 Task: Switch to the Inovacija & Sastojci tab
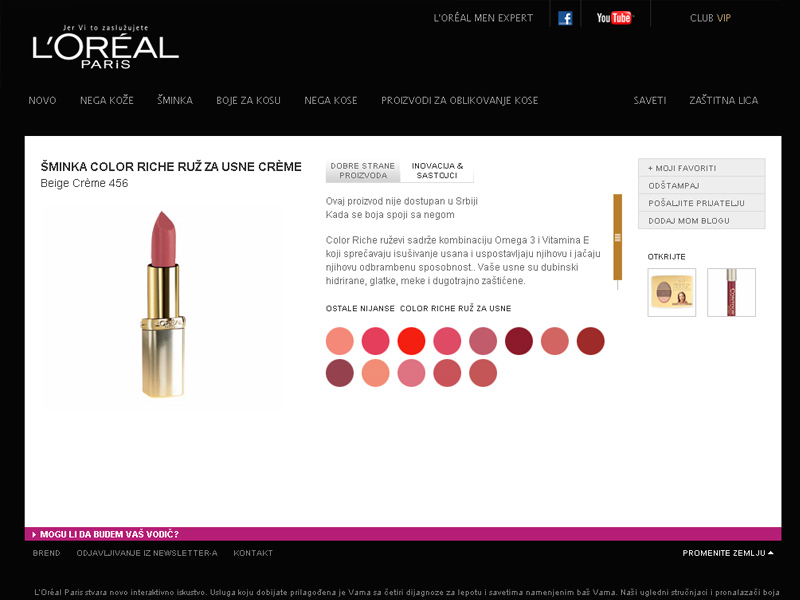tap(437, 171)
